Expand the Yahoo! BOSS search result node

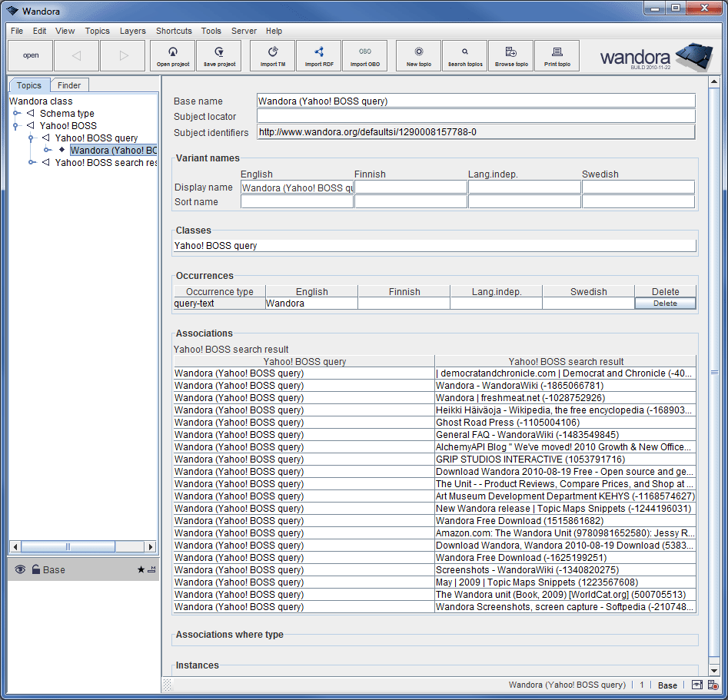click(29, 162)
